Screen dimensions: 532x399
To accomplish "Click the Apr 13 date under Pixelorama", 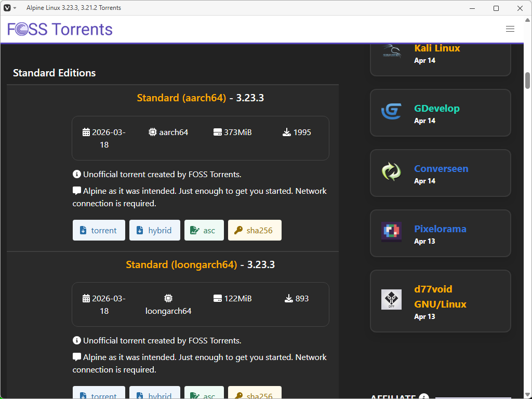I will (425, 241).
